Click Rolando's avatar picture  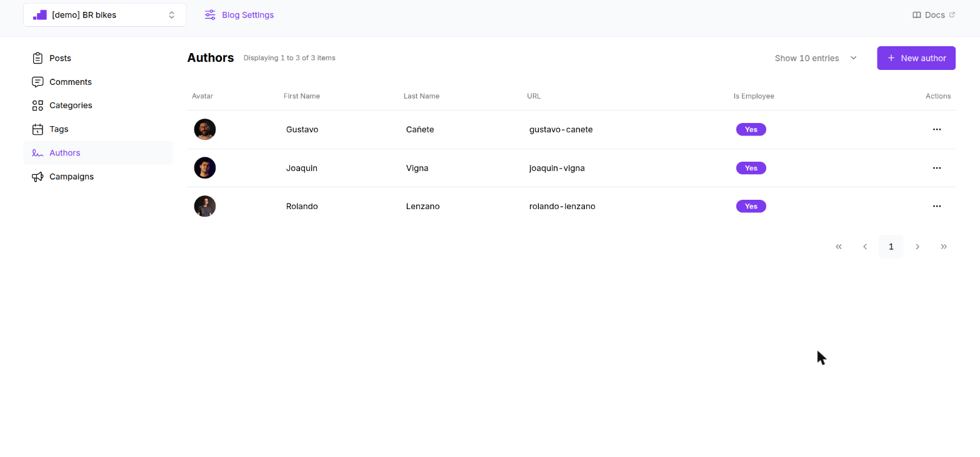205,206
